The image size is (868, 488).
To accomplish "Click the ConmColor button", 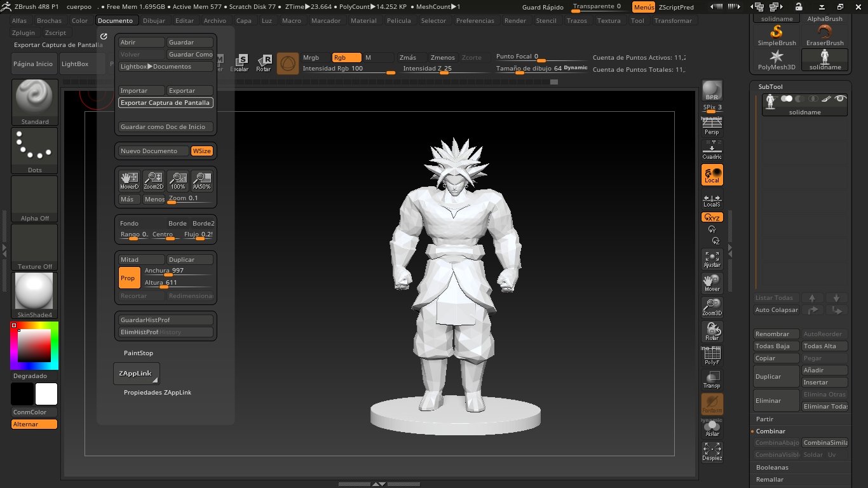I will (35, 412).
